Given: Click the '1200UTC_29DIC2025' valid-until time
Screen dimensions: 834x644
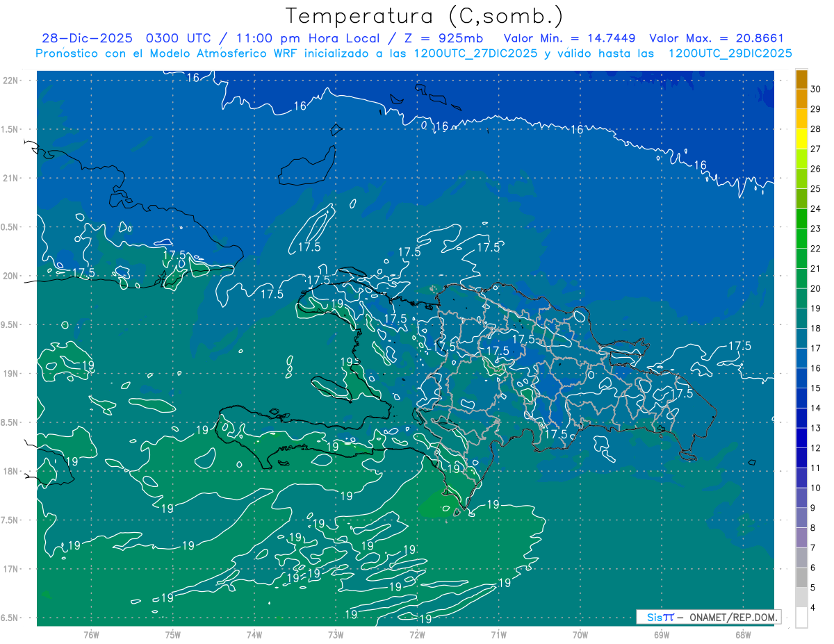Looking at the screenshot, I should 730,53.
